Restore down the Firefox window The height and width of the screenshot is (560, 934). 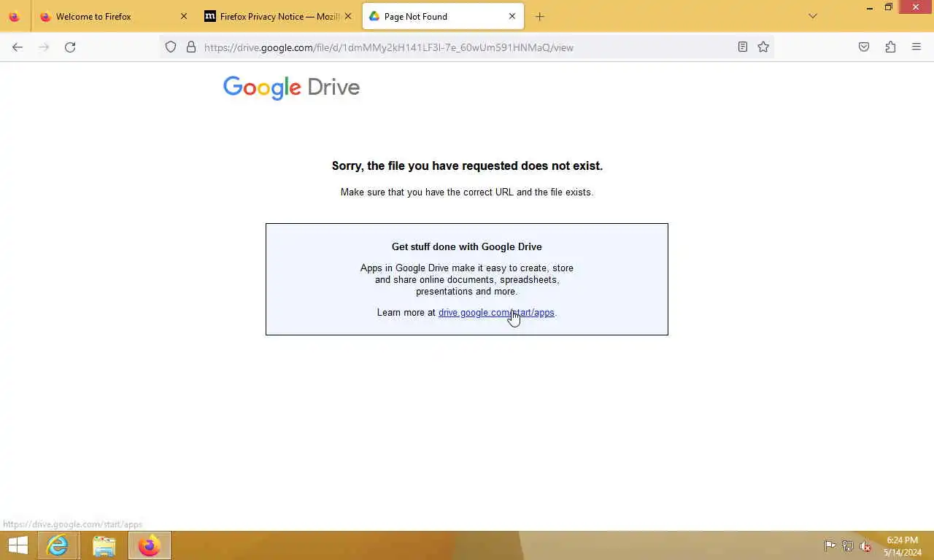[889, 8]
